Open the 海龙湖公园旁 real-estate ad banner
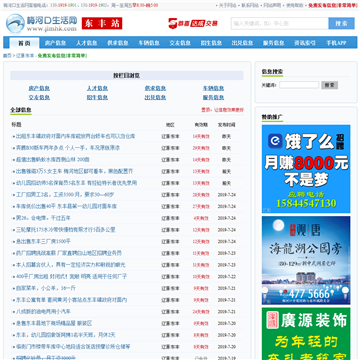This screenshot has height=360, width=360. 306,260
